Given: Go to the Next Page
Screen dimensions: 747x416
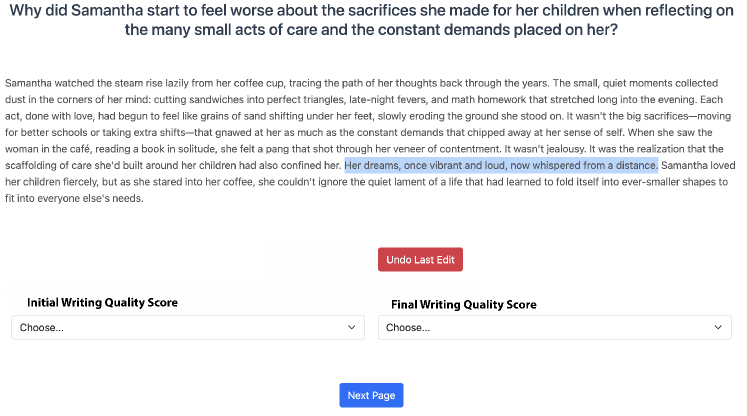Looking at the screenshot, I should tap(371, 396).
